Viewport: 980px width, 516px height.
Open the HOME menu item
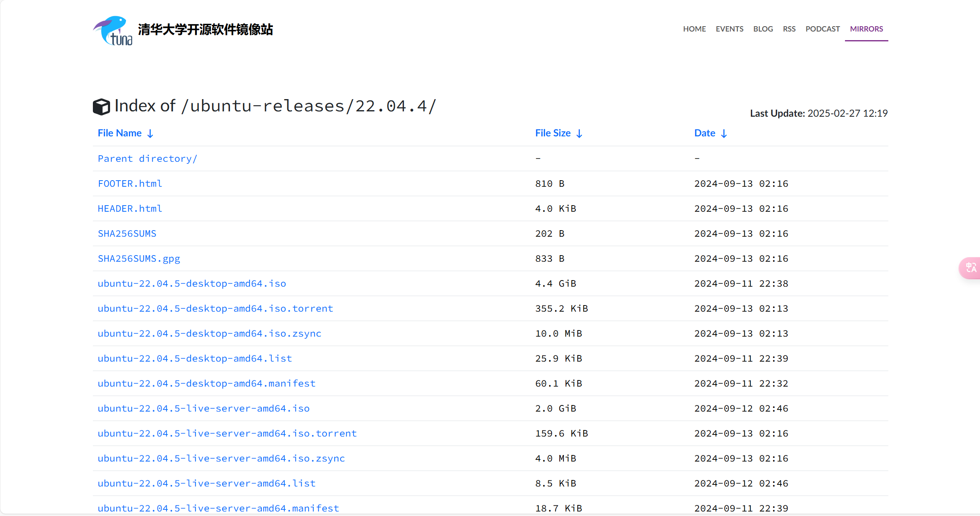point(694,29)
